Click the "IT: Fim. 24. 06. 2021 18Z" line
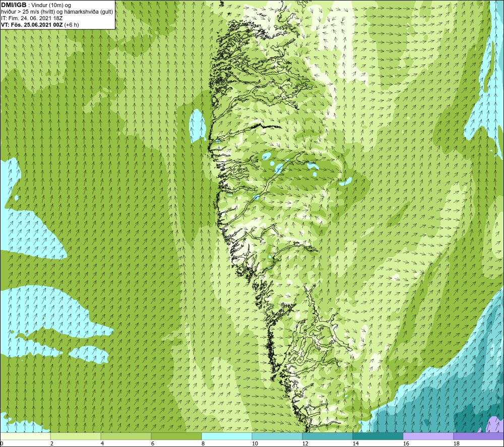Screen dimensions: 504x447 [32, 18]
